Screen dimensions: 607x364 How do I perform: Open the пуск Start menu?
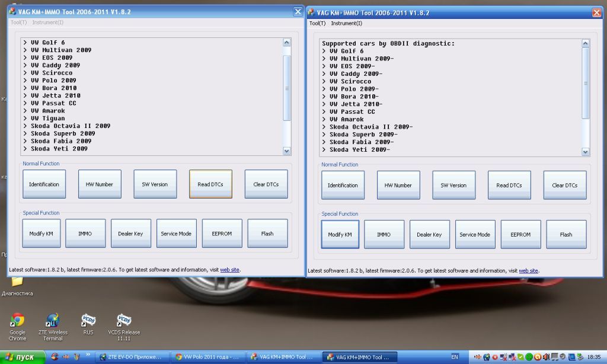23,357
